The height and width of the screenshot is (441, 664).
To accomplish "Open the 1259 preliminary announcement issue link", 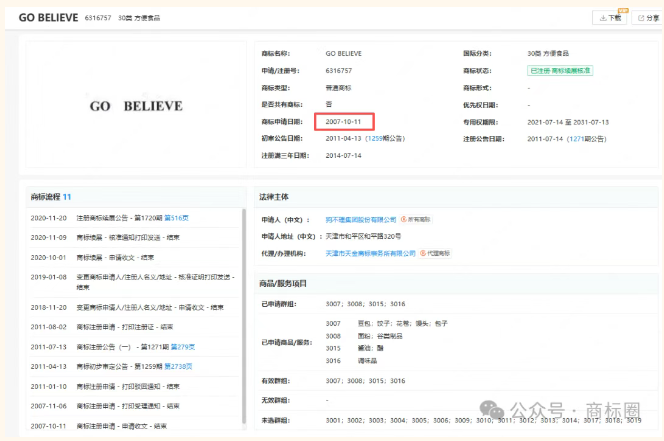I will (375, 139).
